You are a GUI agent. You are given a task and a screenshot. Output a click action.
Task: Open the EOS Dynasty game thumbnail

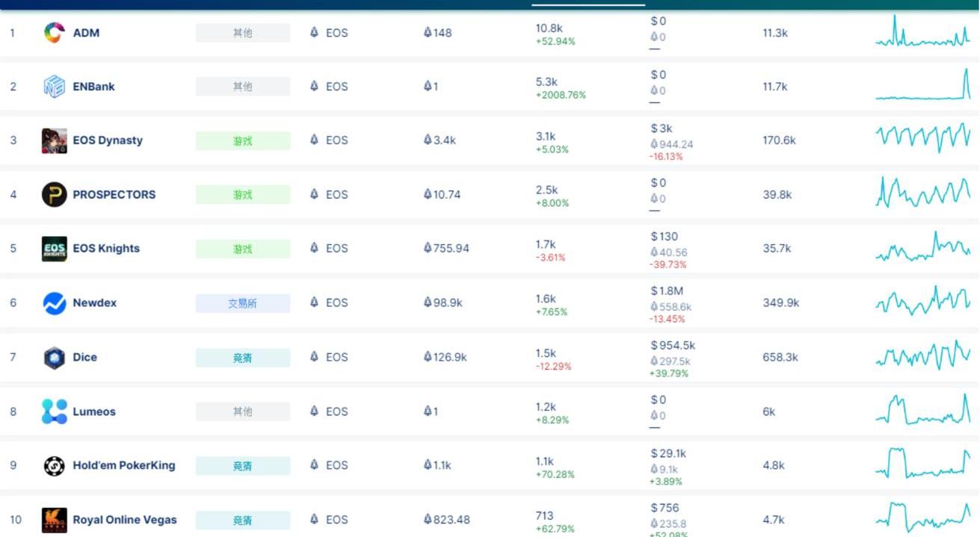pyautogui.click(x=55, y=140)
